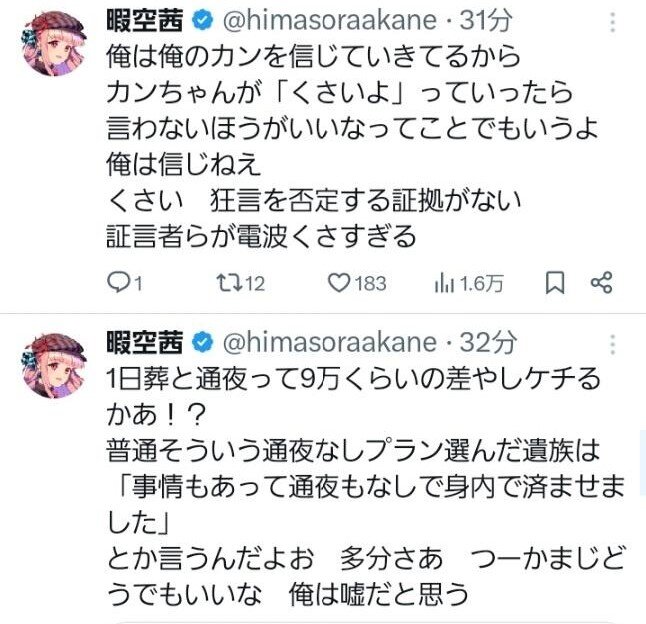Screen dimensions: 646x624
Task: Open reply on the first tweet
Action: coord(124,283)
